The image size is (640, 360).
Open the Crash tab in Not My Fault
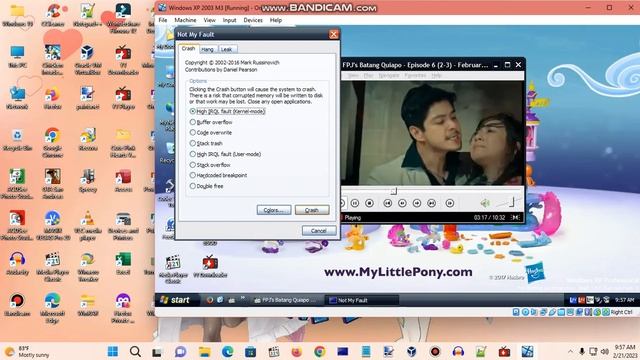pyautogui.click(x=188, y=48)
